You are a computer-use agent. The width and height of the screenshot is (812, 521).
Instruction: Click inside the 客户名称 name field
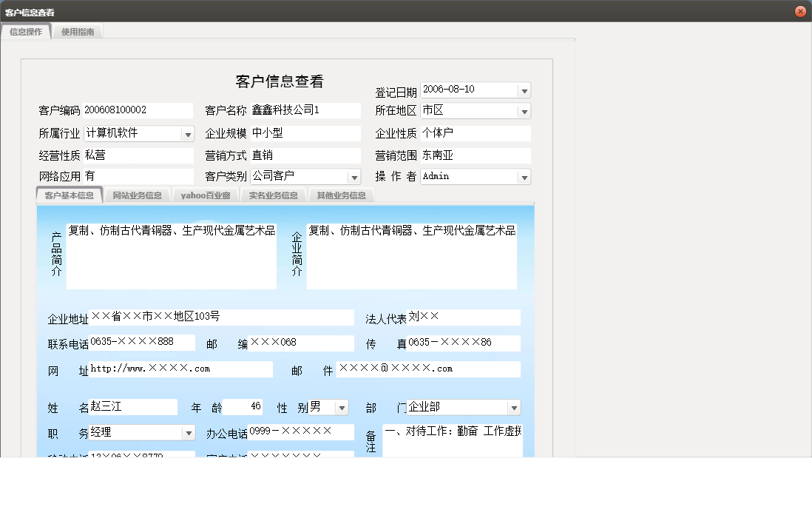coord(303,110)
